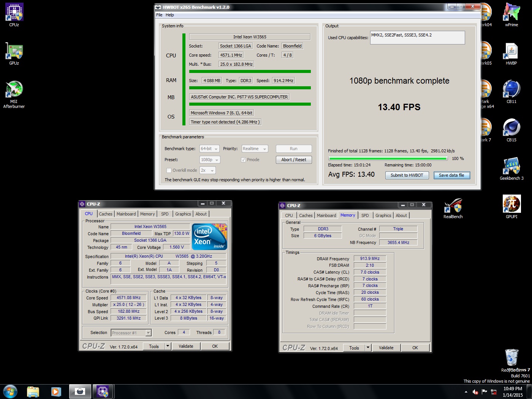Switch to SPD tab in left CPU-Z
This screenshot has width=532, height=399.
click(165, 214)
